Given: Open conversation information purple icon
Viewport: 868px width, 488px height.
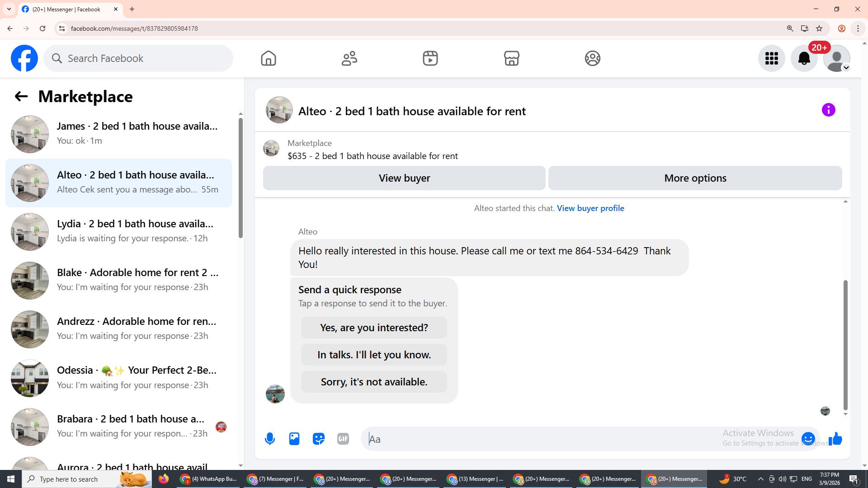Looking at the screenshot, I should click(x=828, y=110).
